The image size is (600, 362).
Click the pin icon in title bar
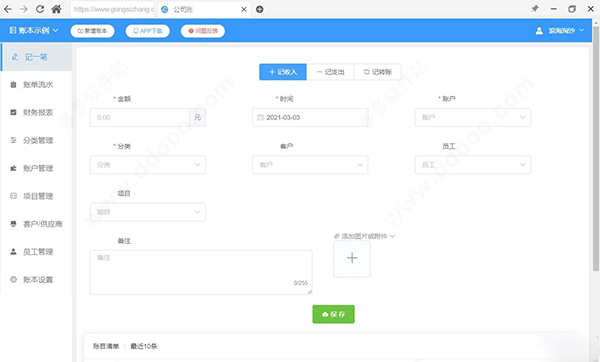(x=535, y=9)
